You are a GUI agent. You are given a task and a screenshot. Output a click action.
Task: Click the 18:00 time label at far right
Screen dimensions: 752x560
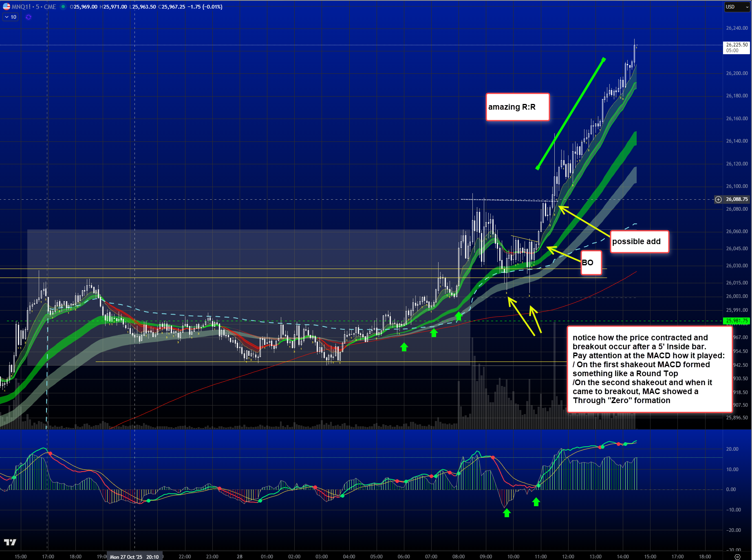point(705,557)
